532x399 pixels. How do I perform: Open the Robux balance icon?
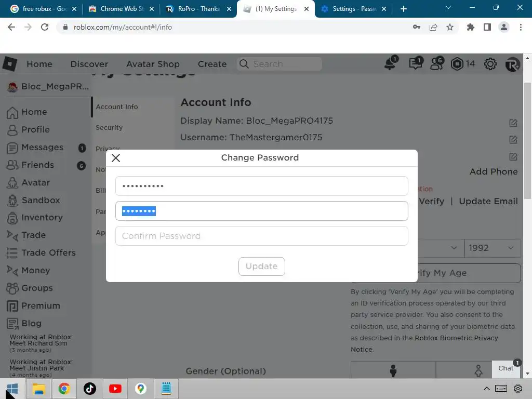click(457, 64)
